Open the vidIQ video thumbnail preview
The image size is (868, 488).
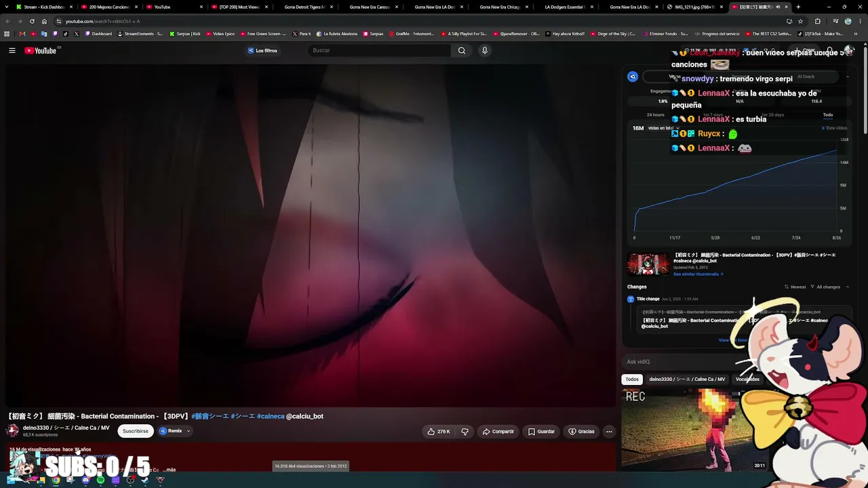[x=648, y=264]
